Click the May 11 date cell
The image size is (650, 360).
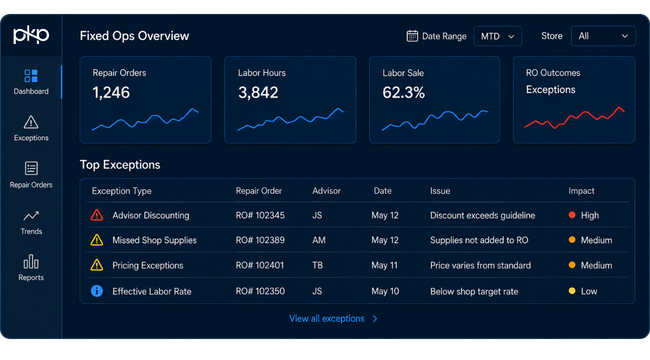click(x=384, y=265)
